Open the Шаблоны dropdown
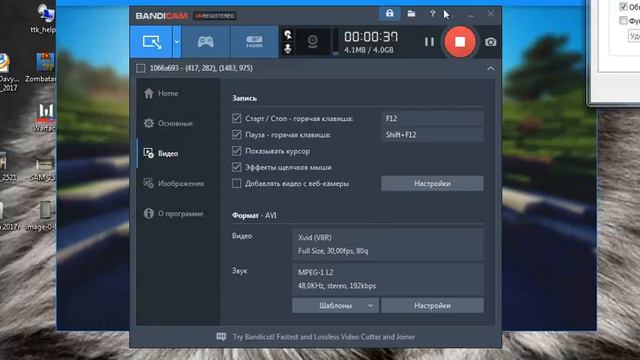Viewport: 640px width, 360px height. 336,306
